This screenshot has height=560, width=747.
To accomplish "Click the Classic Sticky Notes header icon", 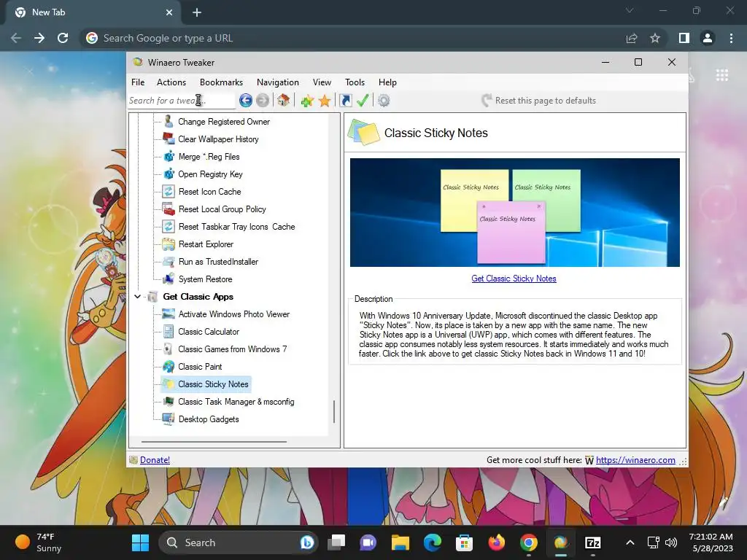I will pyautogui.click(x=364, y=133).
